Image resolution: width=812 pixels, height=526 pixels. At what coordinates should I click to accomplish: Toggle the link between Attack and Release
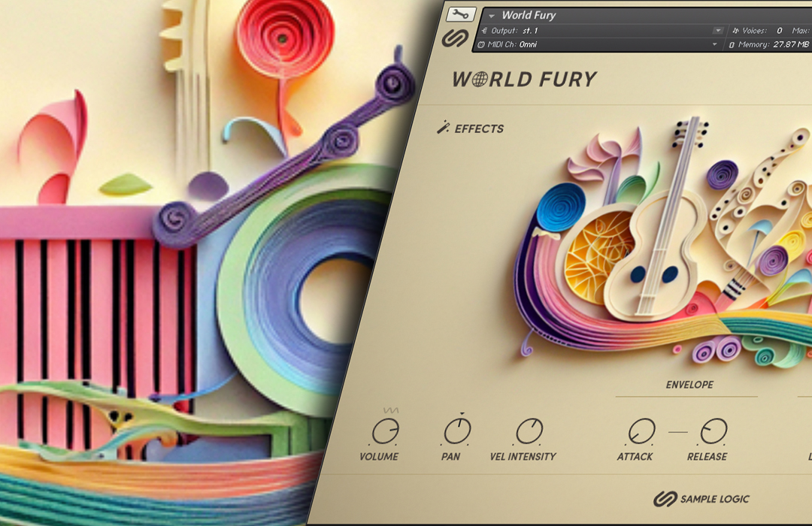pyautogui.click(x=677, y=431)
